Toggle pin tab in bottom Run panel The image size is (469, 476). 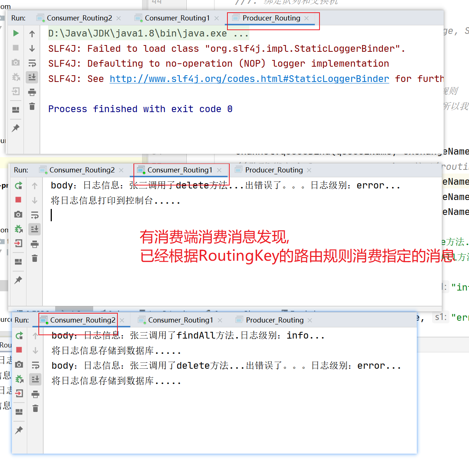point(19,430)
